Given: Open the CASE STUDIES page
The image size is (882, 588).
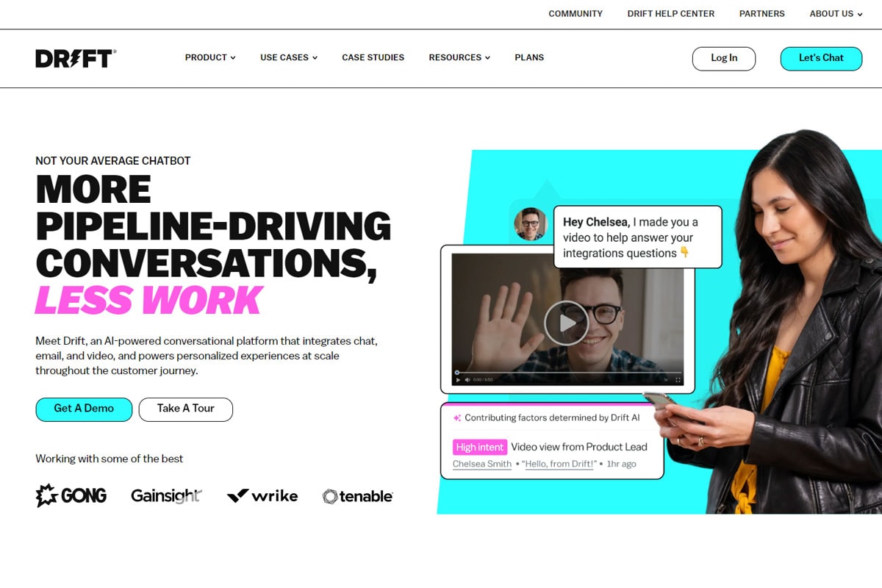Looking at the screenshot, I should pyautogui.click(x=373, y=57).
